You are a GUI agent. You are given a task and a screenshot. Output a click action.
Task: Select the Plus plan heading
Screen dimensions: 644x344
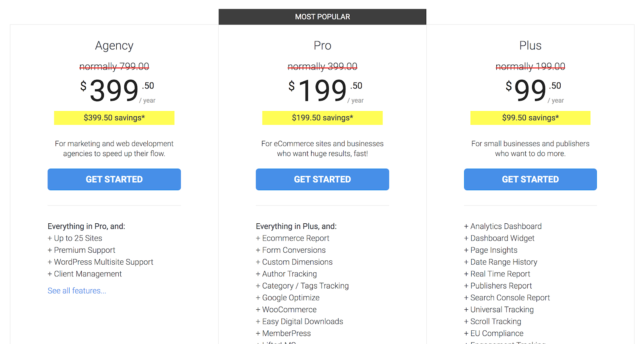(530, 45)
